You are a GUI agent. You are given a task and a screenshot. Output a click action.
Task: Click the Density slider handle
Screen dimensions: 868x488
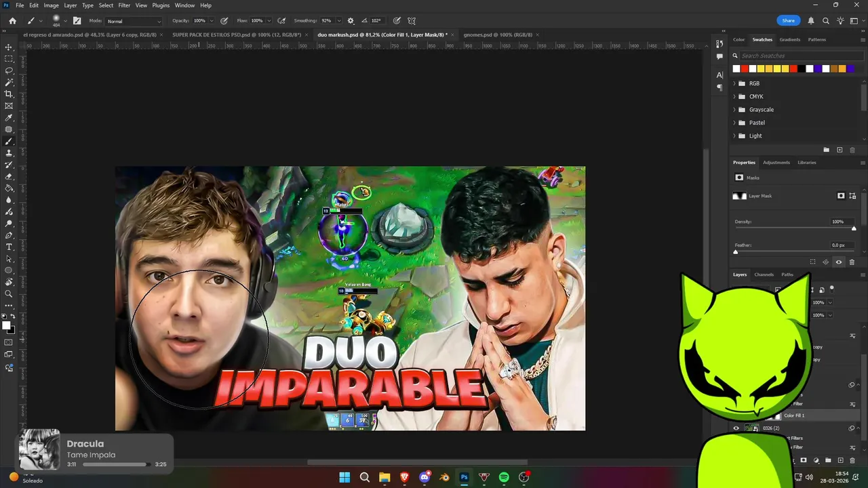pos(854,228)
